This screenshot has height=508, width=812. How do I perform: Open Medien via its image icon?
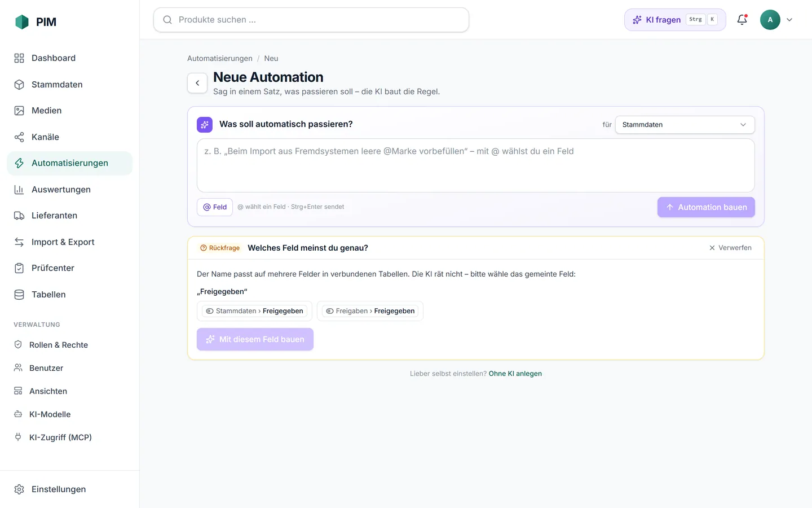click(19, 111)
